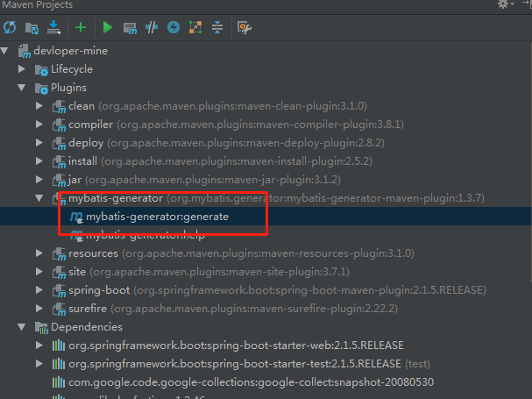
Task: Select the resources plugin row
Action: (266, 253)
